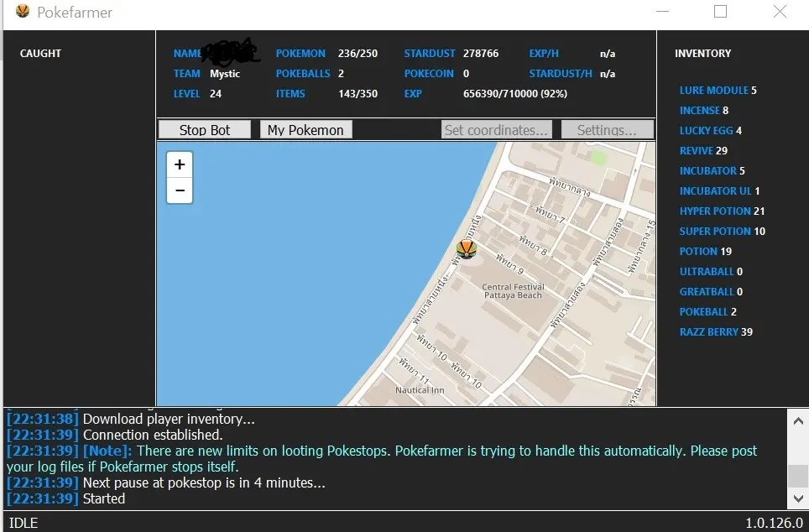Click the Nautical Inn map label
The image size is (809, 532).
tap(420, 390)
